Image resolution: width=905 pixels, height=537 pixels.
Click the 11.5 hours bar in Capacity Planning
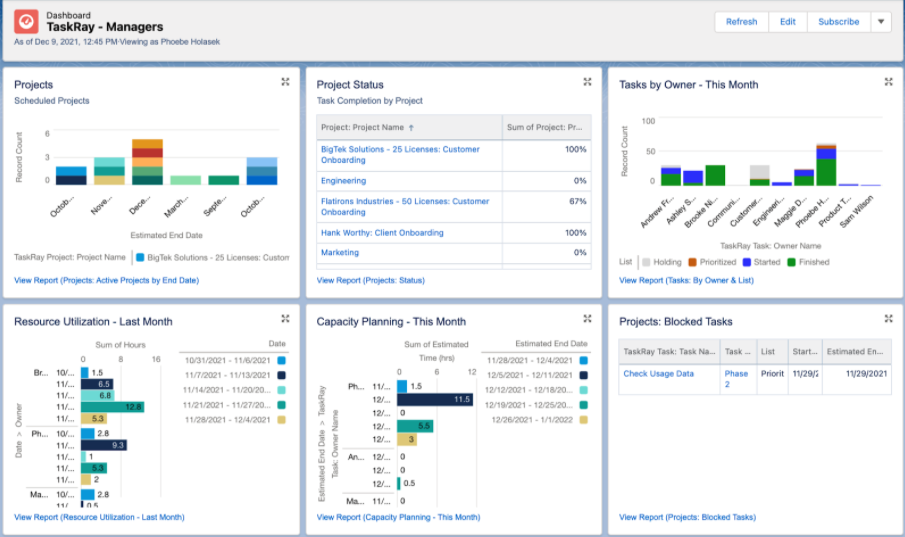[435, 400]
